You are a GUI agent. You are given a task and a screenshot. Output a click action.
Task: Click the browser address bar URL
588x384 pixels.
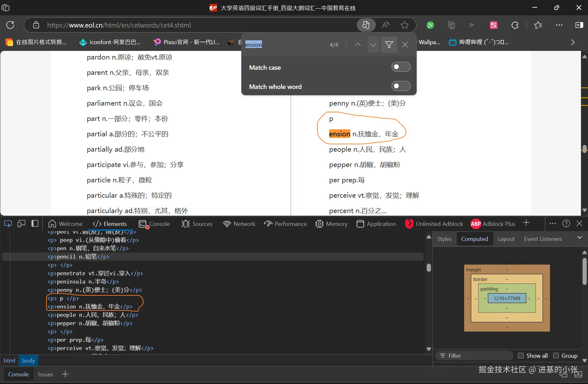tap(119, 25)
